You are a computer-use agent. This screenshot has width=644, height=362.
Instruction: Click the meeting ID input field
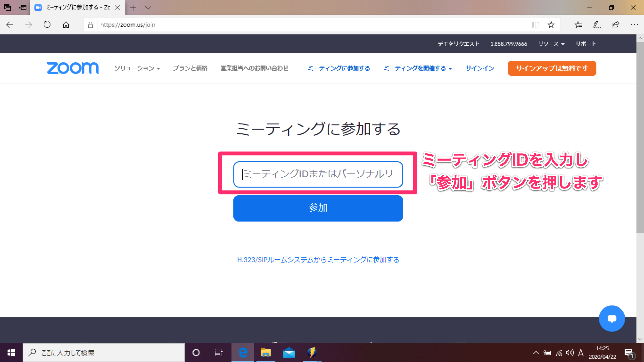click(318, 174)
